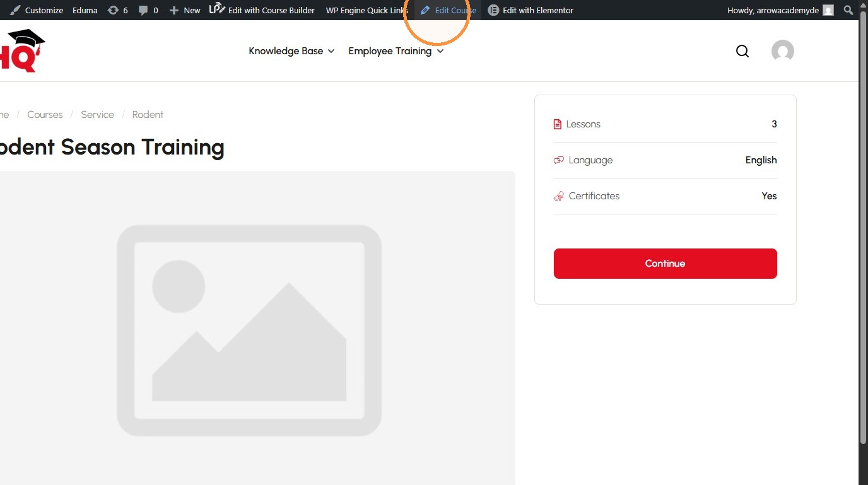The height and width of the screenshot is (485, 868).
Task: Go to Courses breadcrumb link
Action: click(45, 115)
